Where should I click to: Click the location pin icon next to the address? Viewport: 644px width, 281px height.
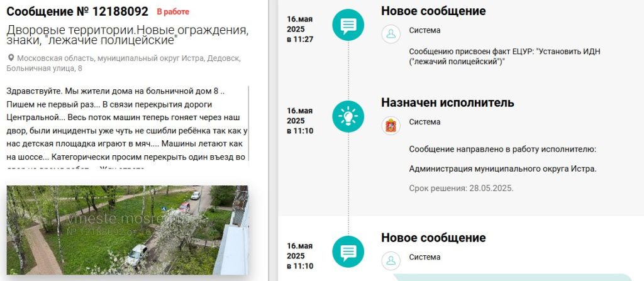pyautogui.click(x=11, y=58)
